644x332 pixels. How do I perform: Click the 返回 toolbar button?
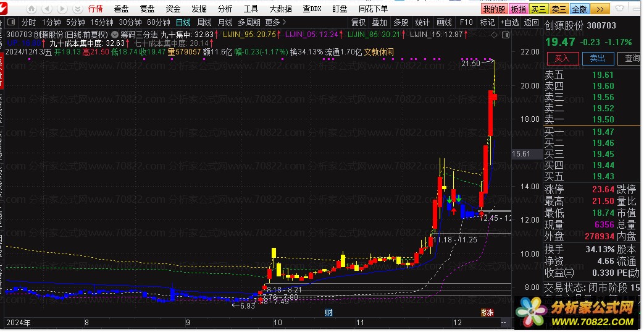(531, 22)
